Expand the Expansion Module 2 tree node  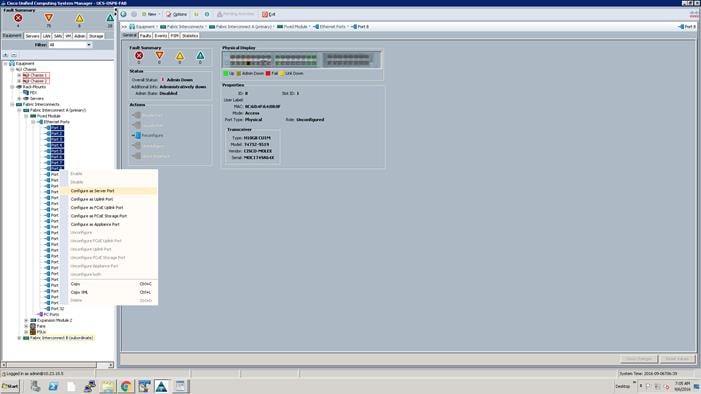[26, 320]
